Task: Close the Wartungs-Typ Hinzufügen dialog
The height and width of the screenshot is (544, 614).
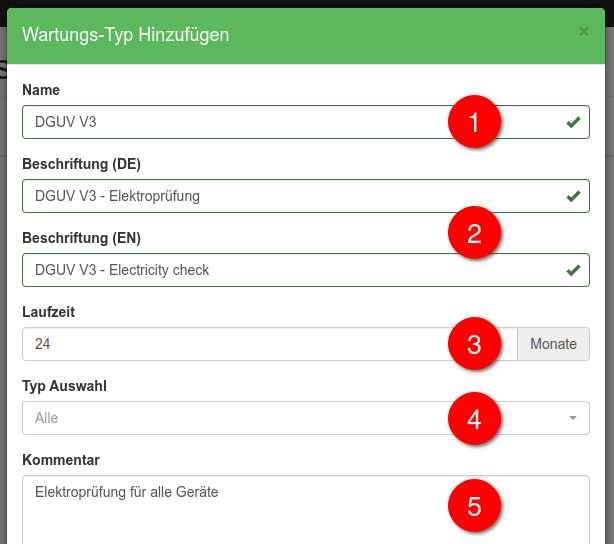Action: [583, 32]
